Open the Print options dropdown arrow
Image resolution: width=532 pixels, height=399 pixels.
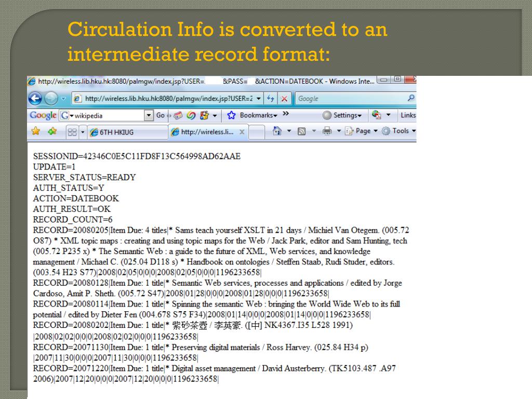coord(339,131)
